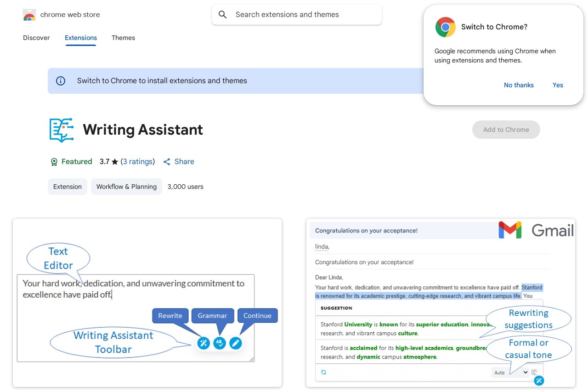The image size is (588, 392).
Task: Click the chrome web store title text
Action: pos(70,15)
